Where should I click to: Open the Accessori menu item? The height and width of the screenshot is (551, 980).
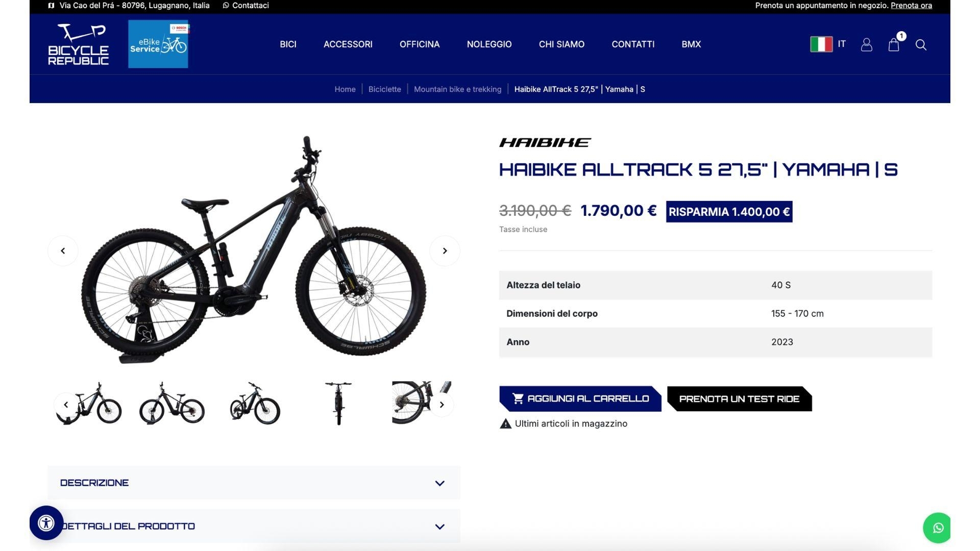click(348, 44)
